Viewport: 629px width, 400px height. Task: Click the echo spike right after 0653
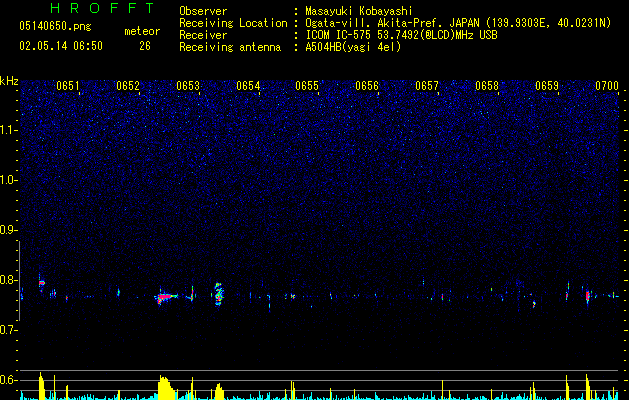click(x=191, y=294)
